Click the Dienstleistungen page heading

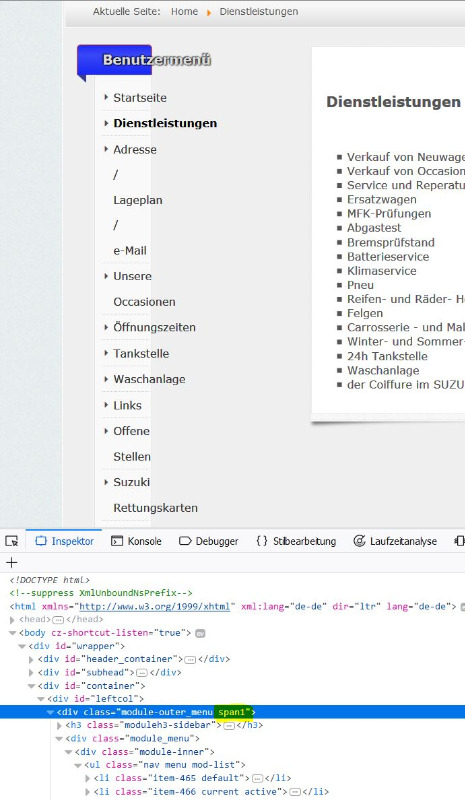pyautogui.click(x=394, y=102)
